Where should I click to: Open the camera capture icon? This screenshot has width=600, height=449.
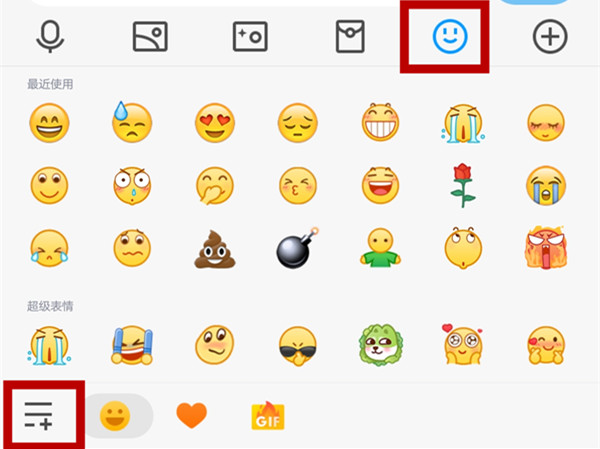click(x=250, y=36)
